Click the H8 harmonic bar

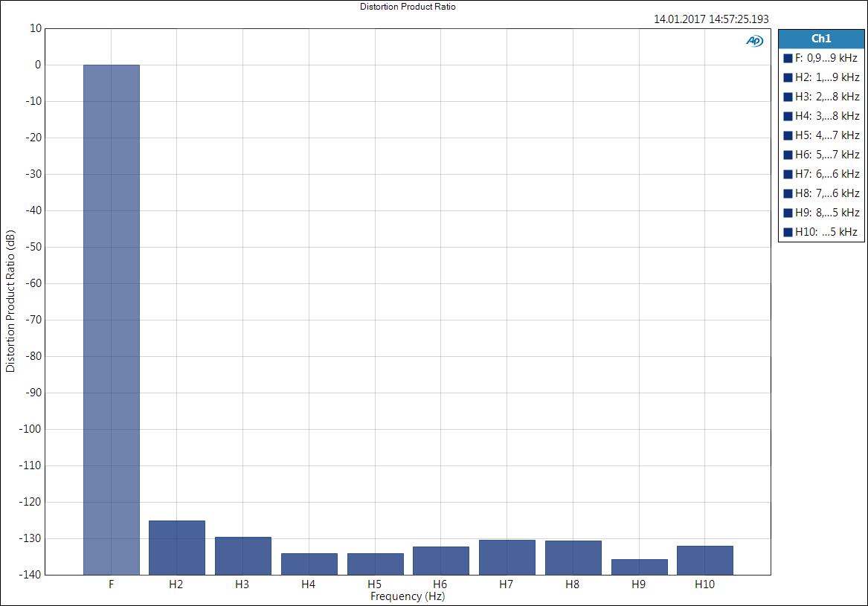pyautogui.click(x=573, y=558)
